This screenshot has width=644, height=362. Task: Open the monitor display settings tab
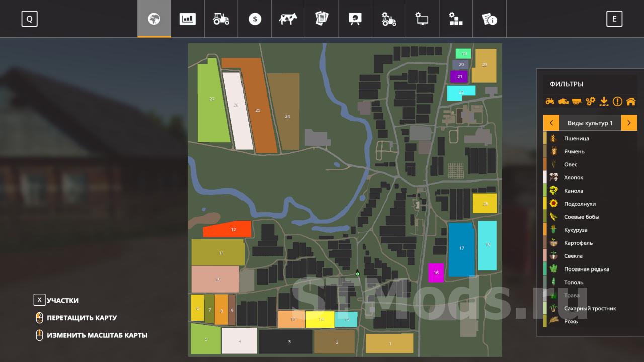coord(422,19)
